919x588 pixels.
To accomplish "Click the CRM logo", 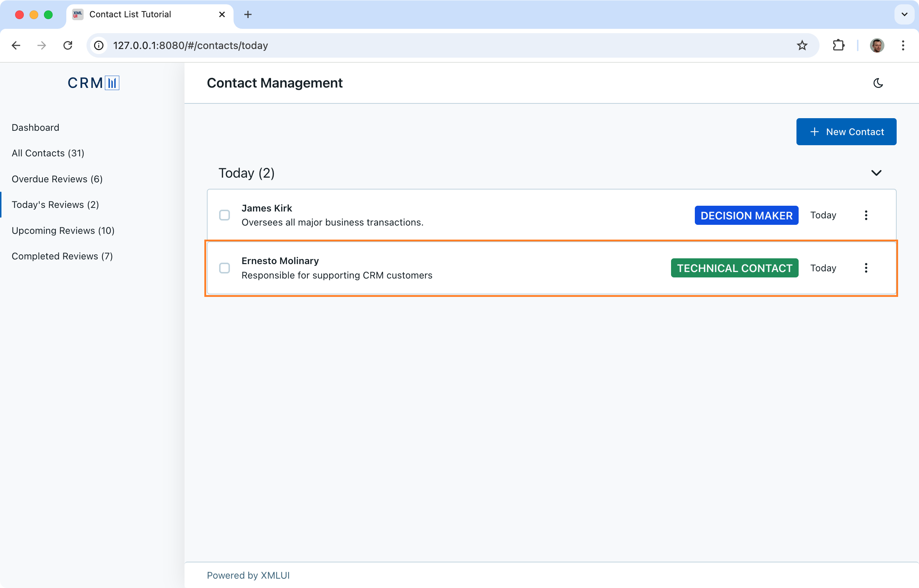I will pos(94,83).
